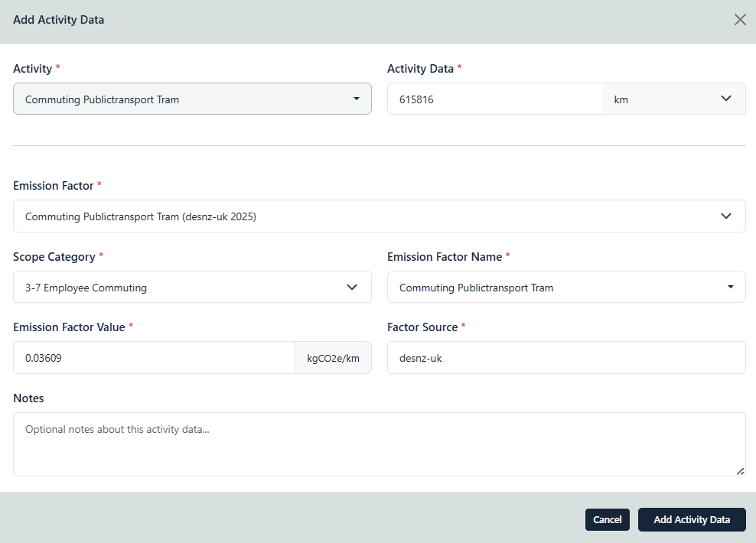Click the kgCO2e/km unit label
The width and height of the screenshot is (756, 543).
[333, 357]
